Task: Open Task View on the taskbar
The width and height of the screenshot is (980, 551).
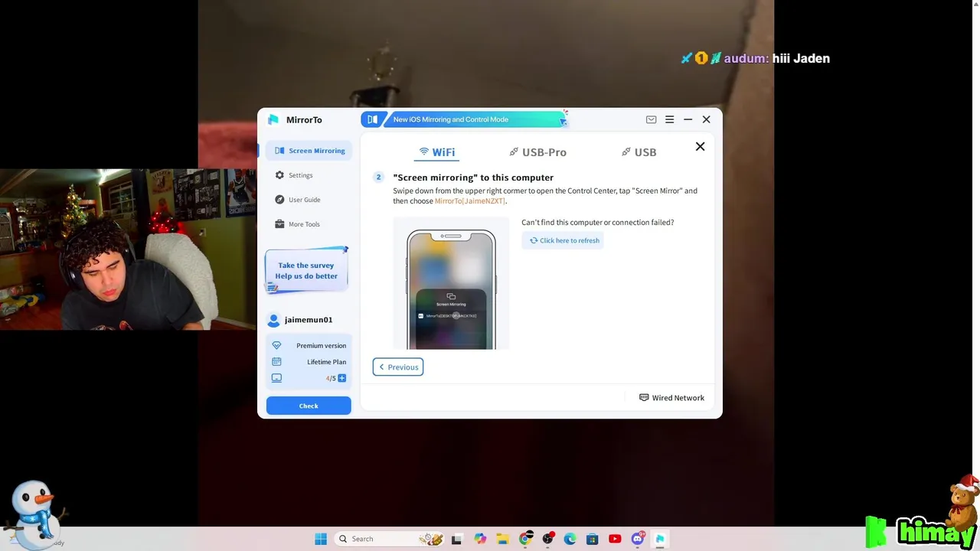Action: click(457, 539)
